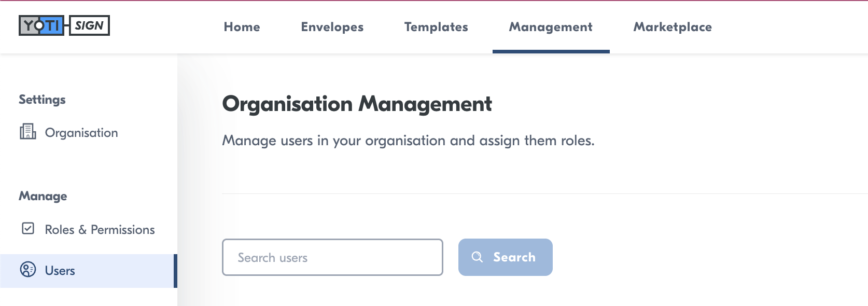The image size is (868, 306).
Task: Click the Roles & Permissions checkmark icon
Action: pos(28,228)
